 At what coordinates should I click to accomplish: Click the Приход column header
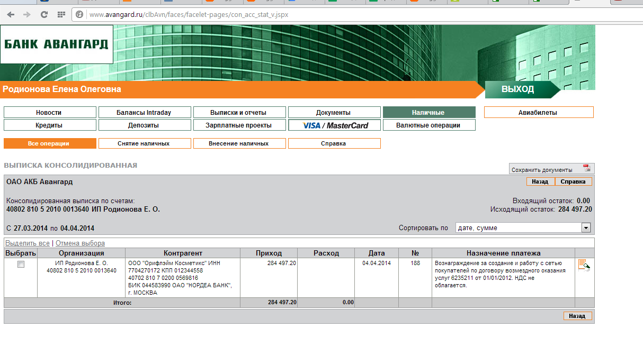tap(269, 253)
